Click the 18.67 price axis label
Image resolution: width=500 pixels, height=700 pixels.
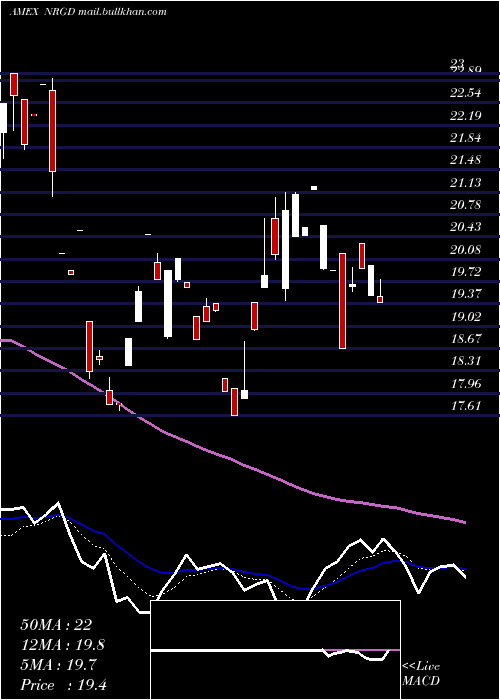click(x=466, y=339)
